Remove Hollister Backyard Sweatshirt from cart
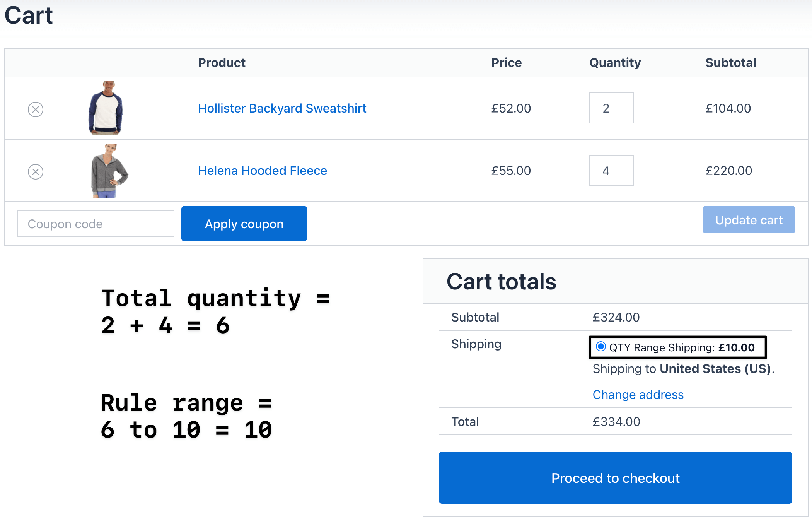Image resolution: width=812 pixels, height=520 pixels. click(36, 109)
